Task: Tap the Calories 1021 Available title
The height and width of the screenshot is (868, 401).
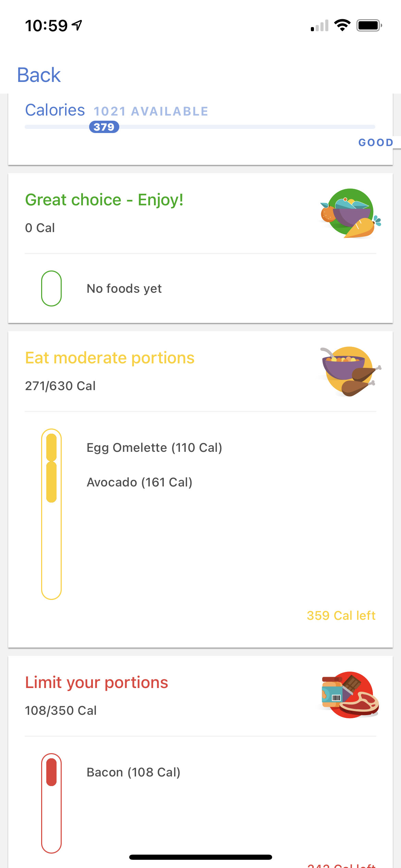Action: point(117,110)
